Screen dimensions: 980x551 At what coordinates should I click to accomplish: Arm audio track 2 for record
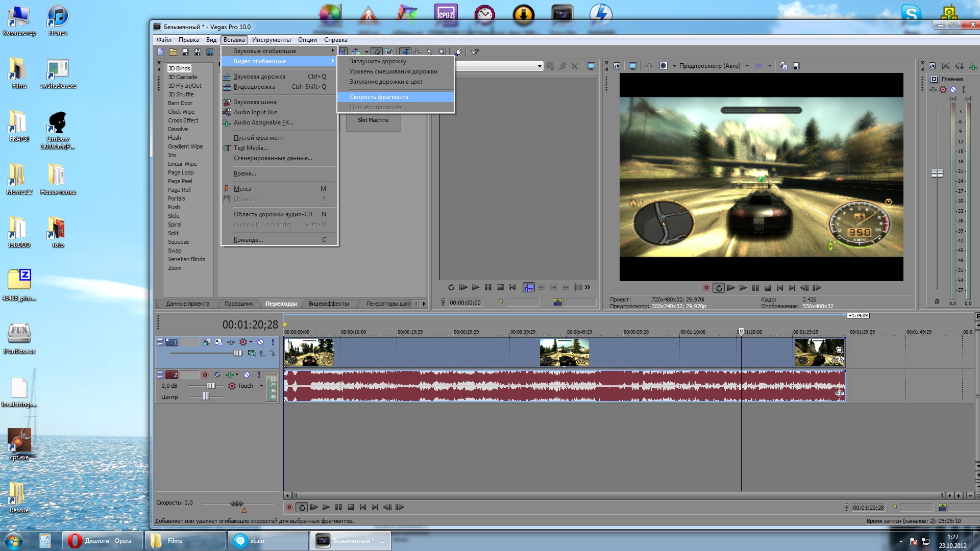[205, 375]
